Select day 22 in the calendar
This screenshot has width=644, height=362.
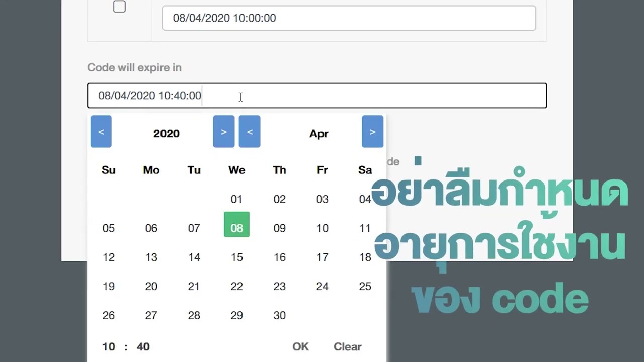click(x=236, y=287)
